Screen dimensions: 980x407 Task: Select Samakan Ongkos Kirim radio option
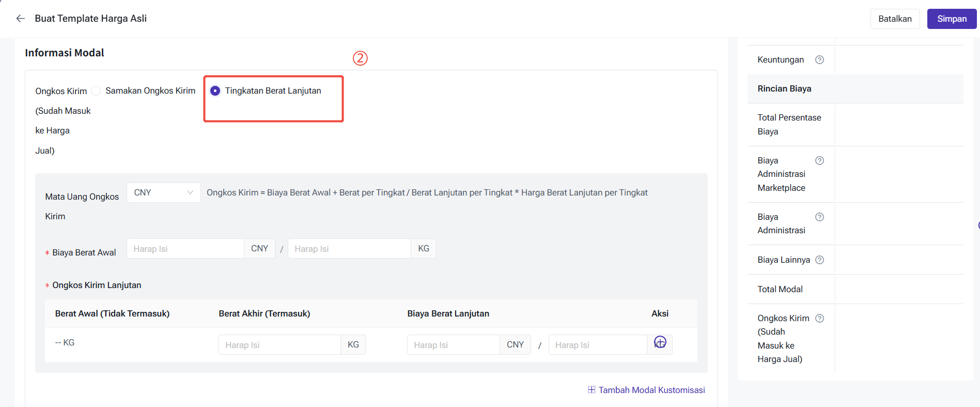[x=96, y=91]
